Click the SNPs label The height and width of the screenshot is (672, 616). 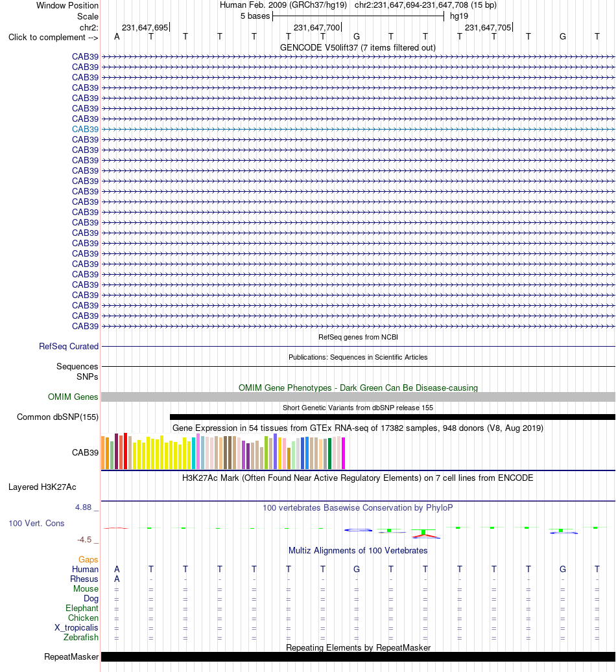[88, 377]
